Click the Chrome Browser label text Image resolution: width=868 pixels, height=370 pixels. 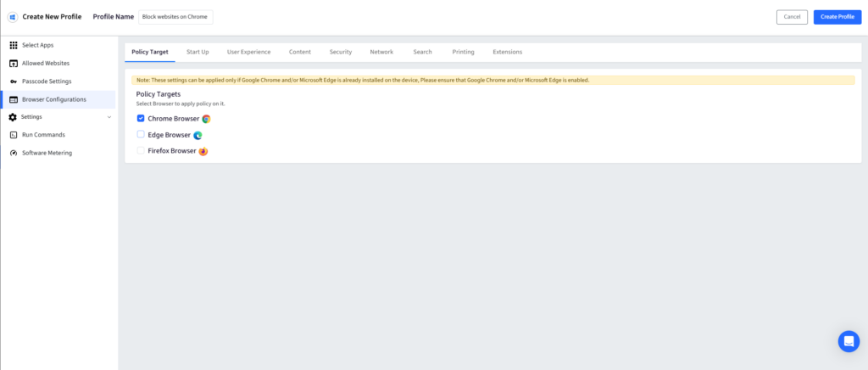coord(173,119)
